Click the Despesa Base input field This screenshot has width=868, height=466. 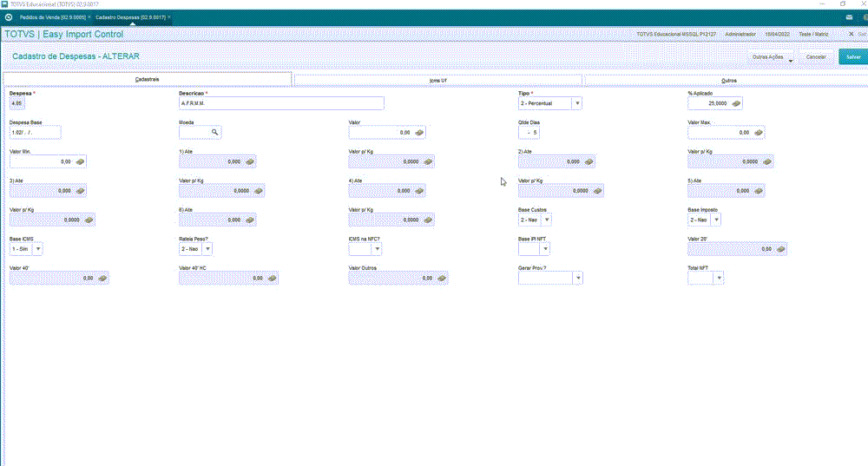[x=35, y=133]
